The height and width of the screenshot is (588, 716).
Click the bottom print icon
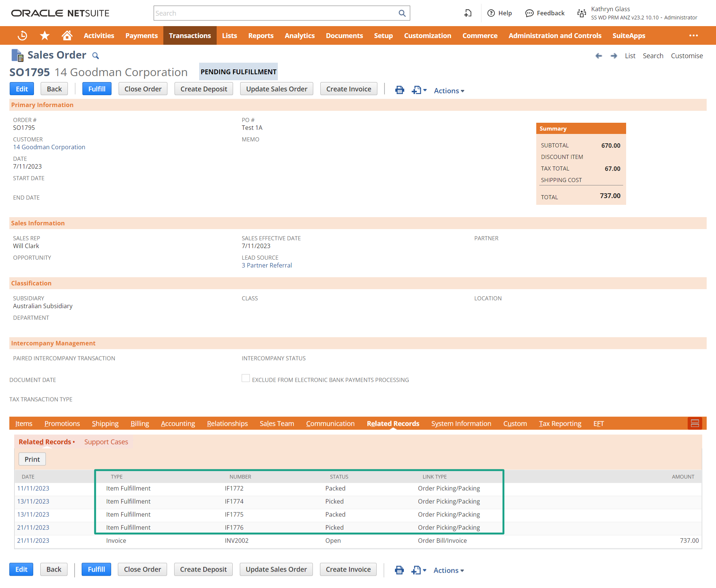[399, 570]
